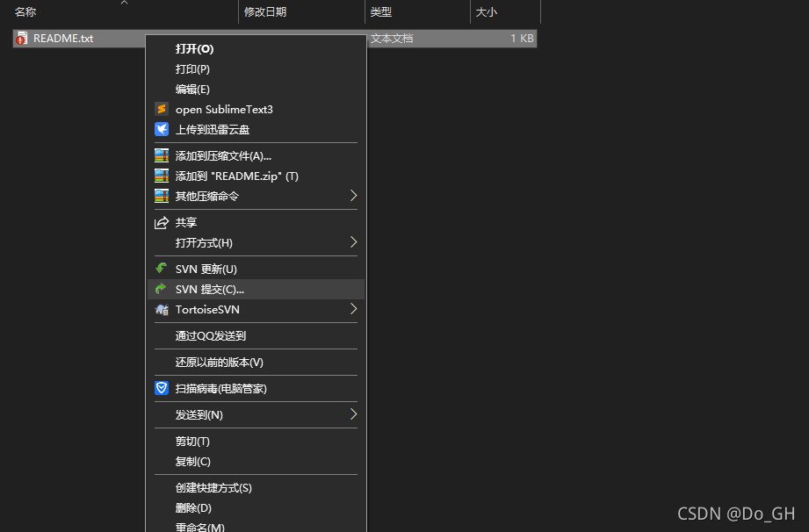The width and height of the screenshot is (809, 532).
Task: Expand the 发送到(N) submenu arrow
Action: click(353, 414)
